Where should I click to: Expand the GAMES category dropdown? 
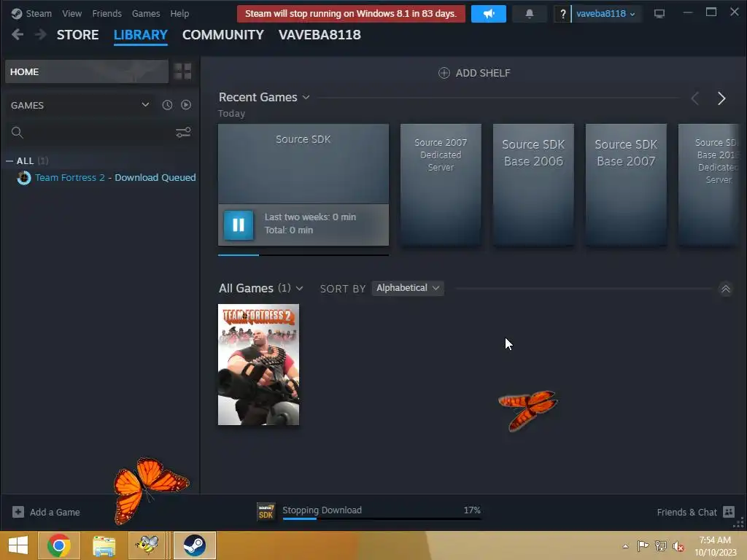145,105
